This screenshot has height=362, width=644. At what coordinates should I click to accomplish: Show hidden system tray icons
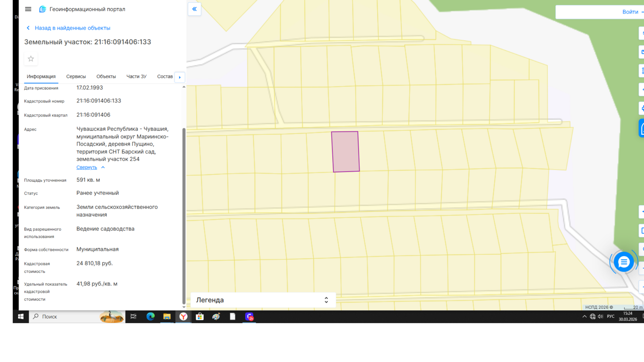pyautogui.click(x=584, y=317)
